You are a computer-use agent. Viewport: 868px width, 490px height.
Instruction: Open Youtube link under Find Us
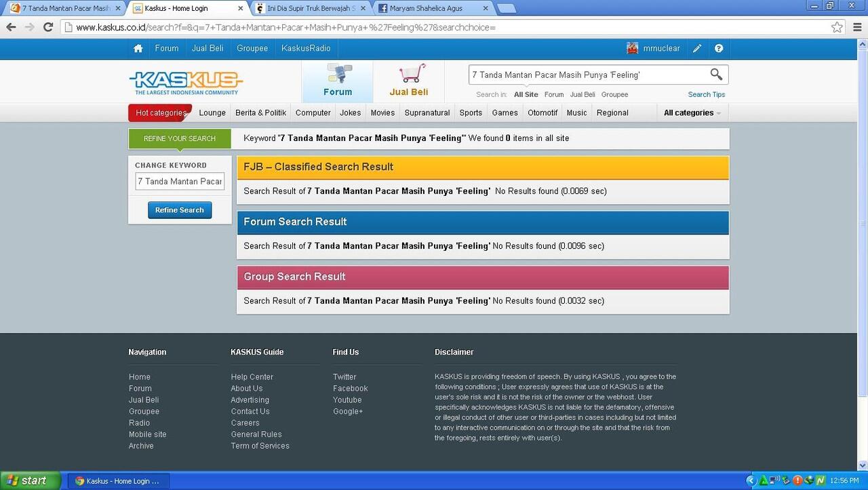coord(347,400)
